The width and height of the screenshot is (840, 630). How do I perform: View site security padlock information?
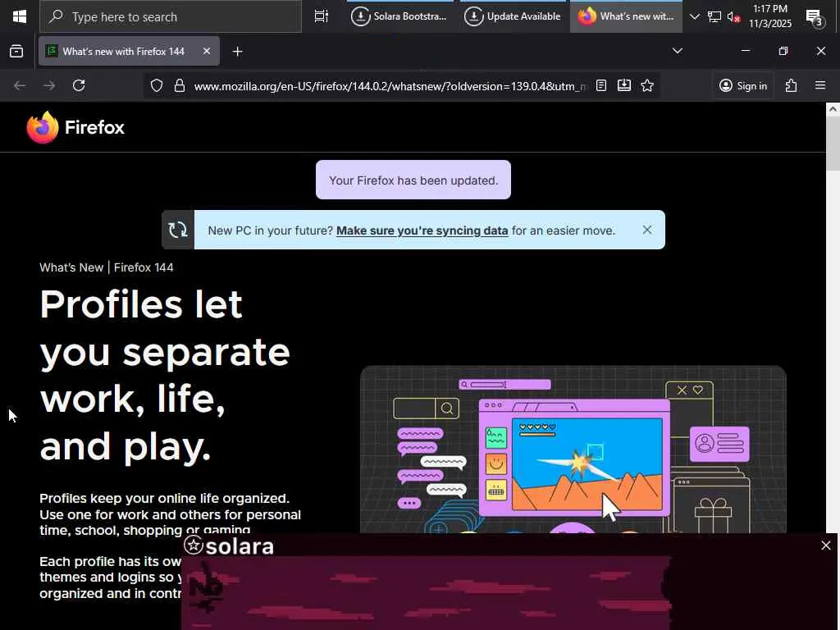coord(180,85)
